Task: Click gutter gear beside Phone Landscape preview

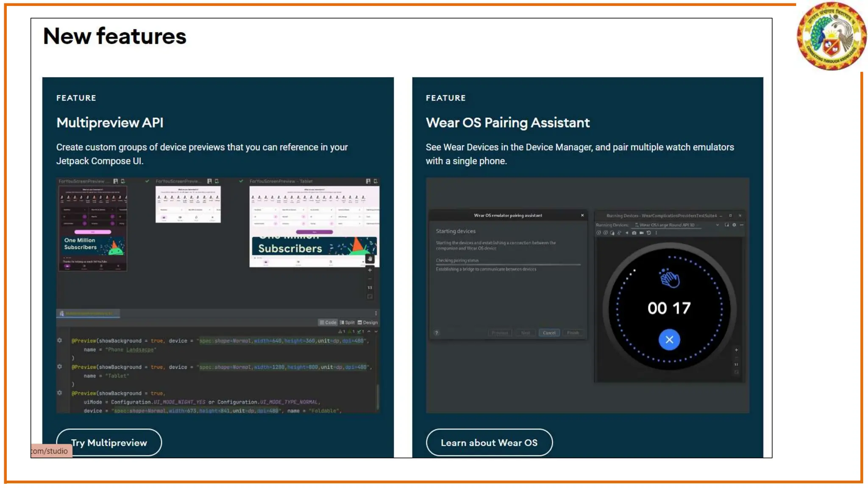Action: pos(60,341)
